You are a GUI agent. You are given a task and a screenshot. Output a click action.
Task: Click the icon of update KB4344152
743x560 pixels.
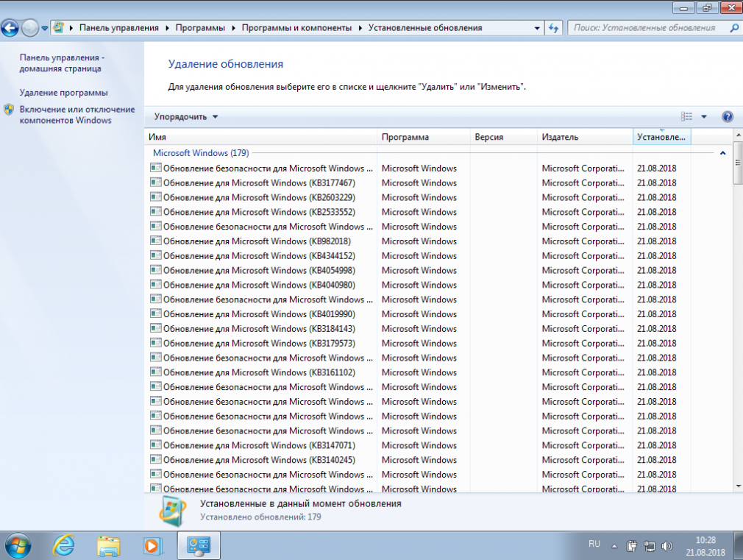click(x=155, y=255)
